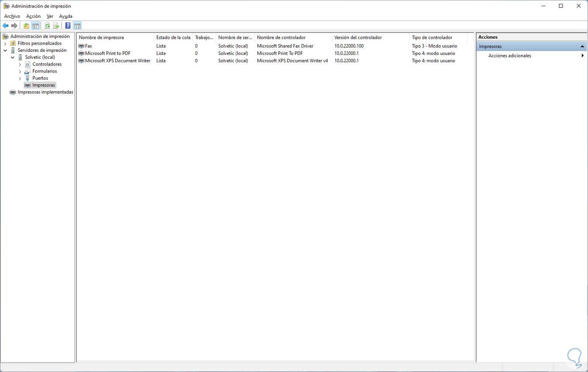Click the Solvetic (local) server icon in the tree

20,57
